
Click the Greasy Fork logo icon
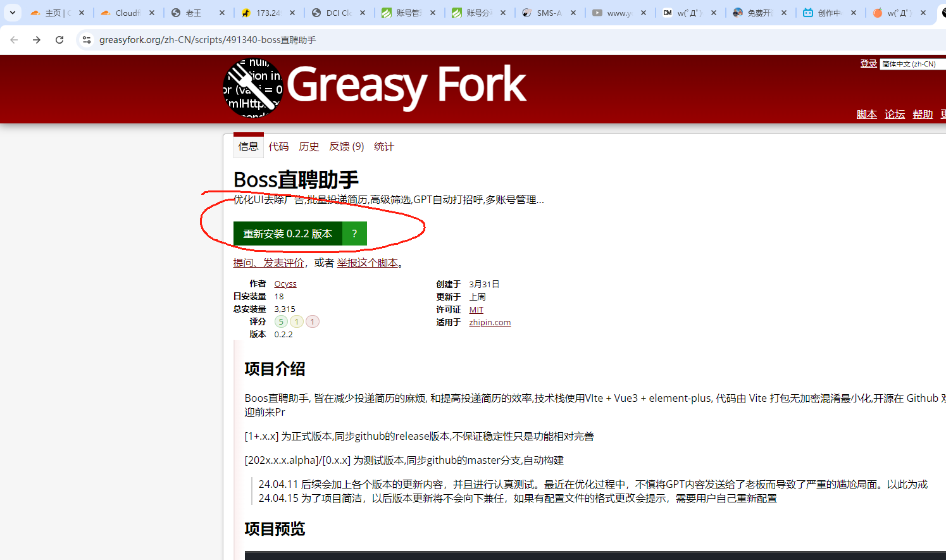(x=252, y=88)
